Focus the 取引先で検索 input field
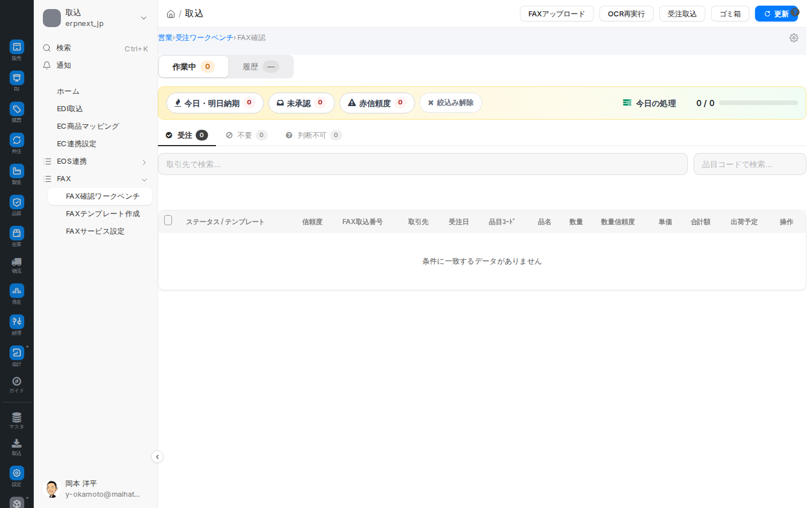This screenshot has width=812, height=508. coord(423,164)
